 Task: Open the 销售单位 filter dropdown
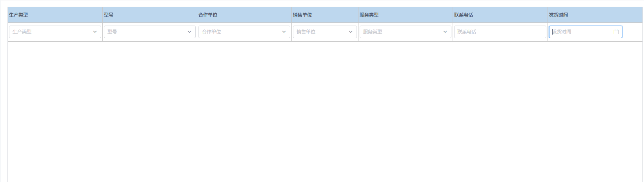pyautogui.click(x=325, y=32)
